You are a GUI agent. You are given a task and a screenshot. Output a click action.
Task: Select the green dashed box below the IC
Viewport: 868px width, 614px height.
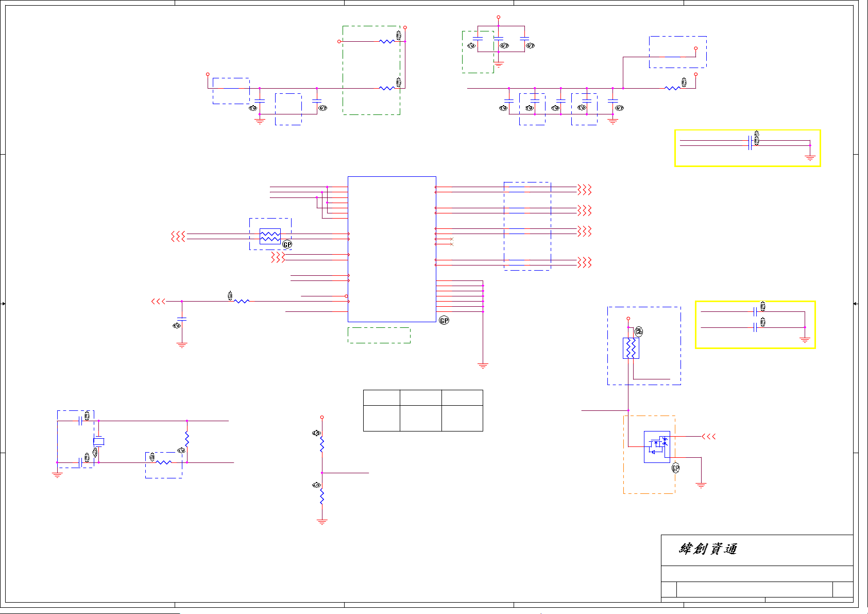[x=379, y=335]
